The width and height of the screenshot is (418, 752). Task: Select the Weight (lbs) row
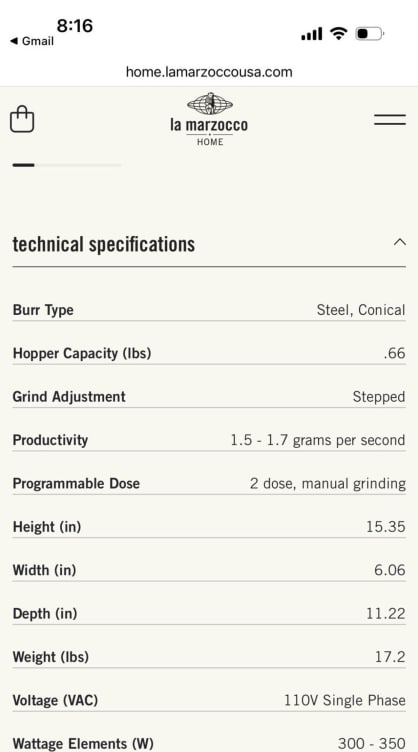pyautogui.click(x=209, y=657)
